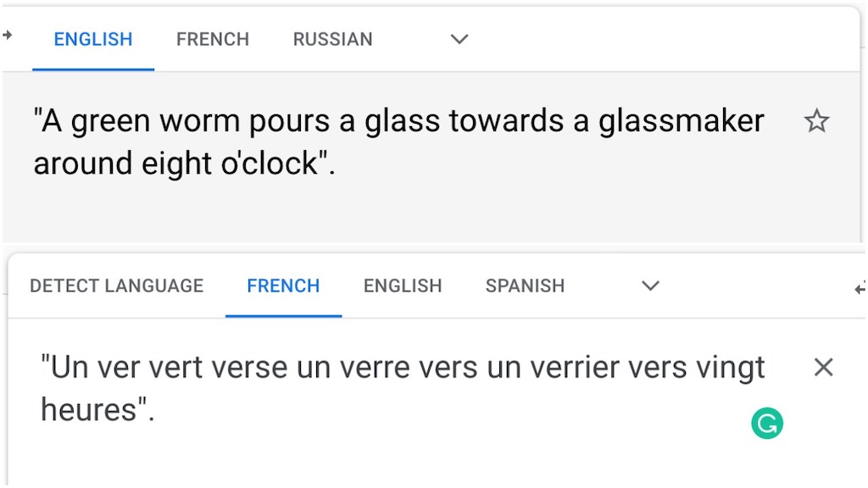
Task: Choose SPANISH as the source language
Action: point(524,286)
